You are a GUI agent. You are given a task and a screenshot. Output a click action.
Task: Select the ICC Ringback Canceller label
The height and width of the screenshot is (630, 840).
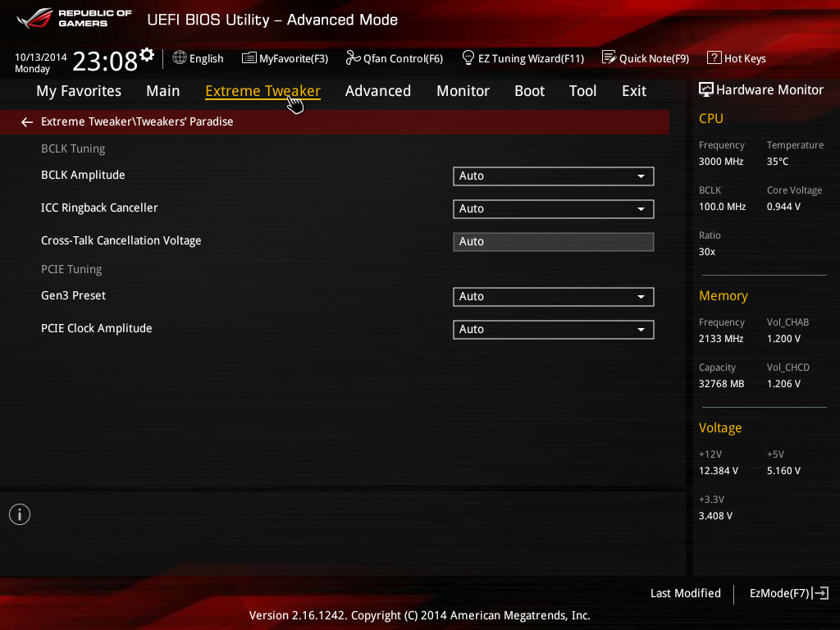[99, 208]
